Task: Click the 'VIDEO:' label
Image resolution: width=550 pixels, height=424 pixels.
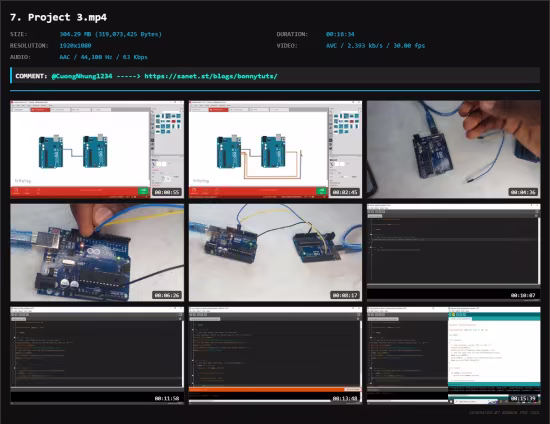Action: coord(287,46)
